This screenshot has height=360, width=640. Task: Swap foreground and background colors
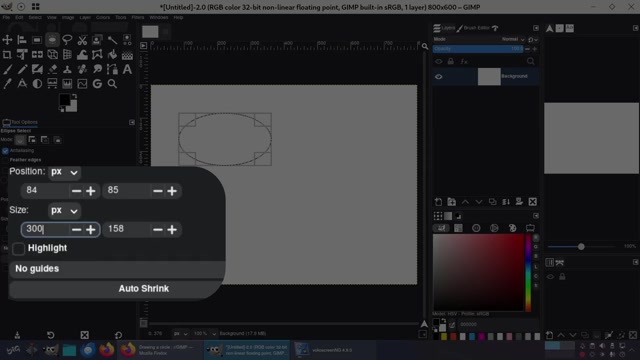tap(74, 96)
